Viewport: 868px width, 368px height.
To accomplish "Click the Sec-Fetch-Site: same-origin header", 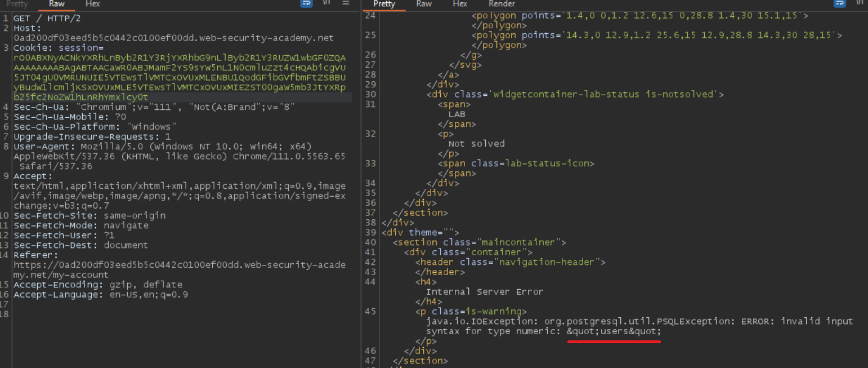I will pyautogui.click(x=90, y=215).
